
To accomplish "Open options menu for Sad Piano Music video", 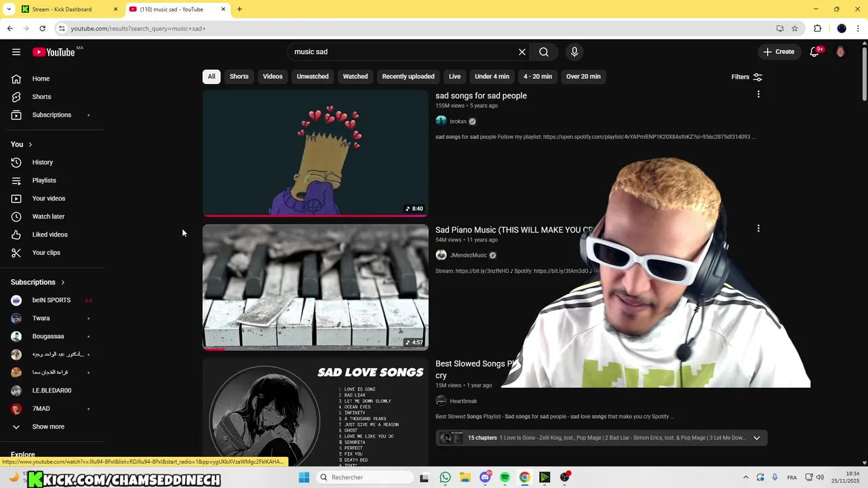I will [x=758, y=228].
